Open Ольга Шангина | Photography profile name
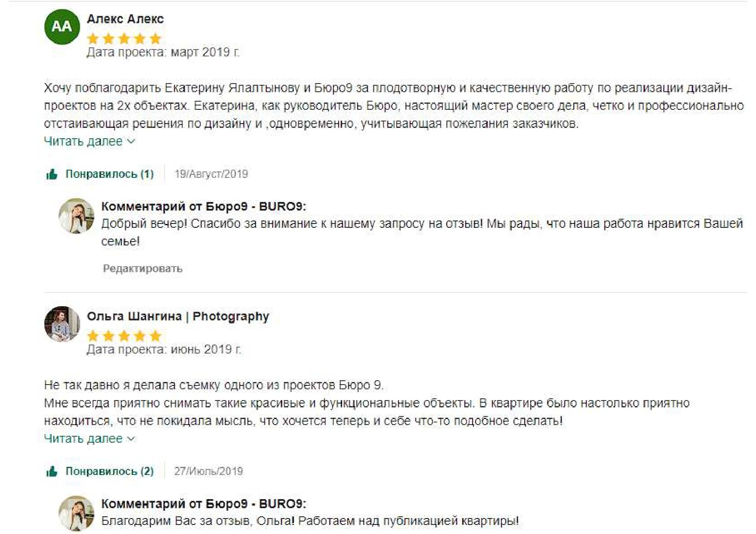 (178, 316)
